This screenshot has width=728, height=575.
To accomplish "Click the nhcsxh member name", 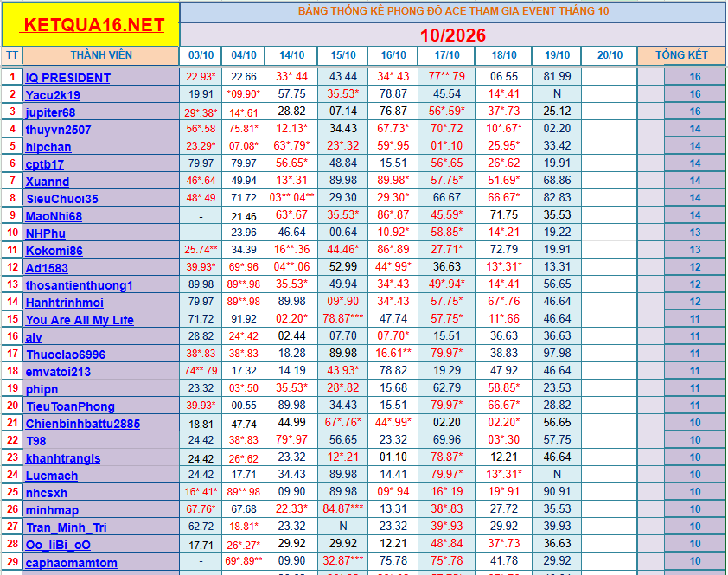I will [x=47, y=493].
